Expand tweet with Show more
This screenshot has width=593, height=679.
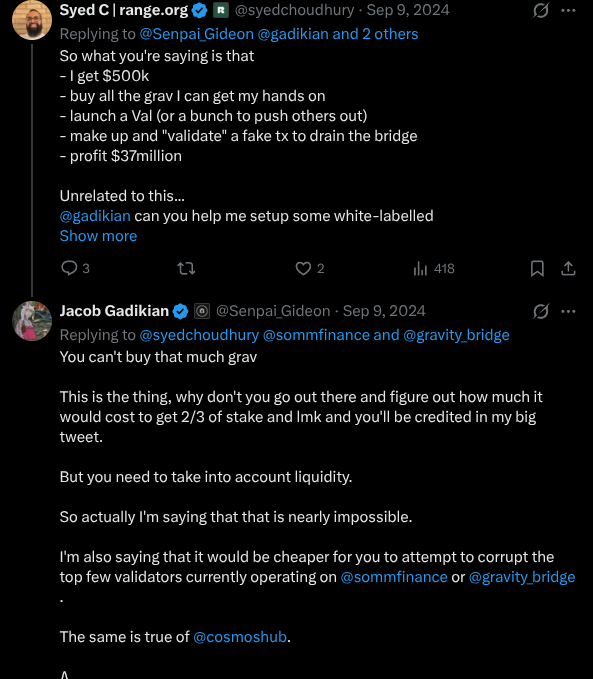point(98,236)
